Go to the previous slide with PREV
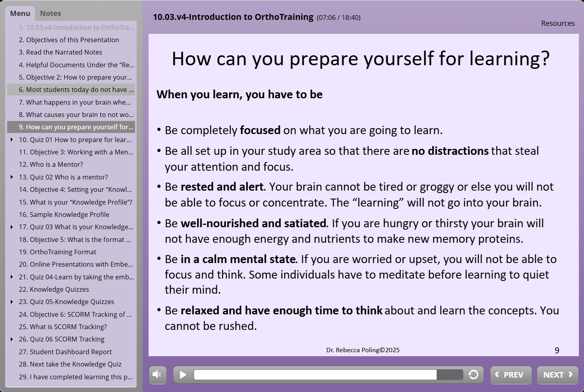This screenshot has height=392, width=584. point(510,375)
